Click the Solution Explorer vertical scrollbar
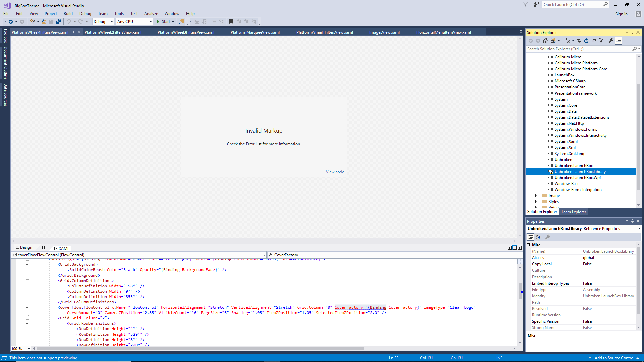644x362 pixels. click(x=639, y=137)
